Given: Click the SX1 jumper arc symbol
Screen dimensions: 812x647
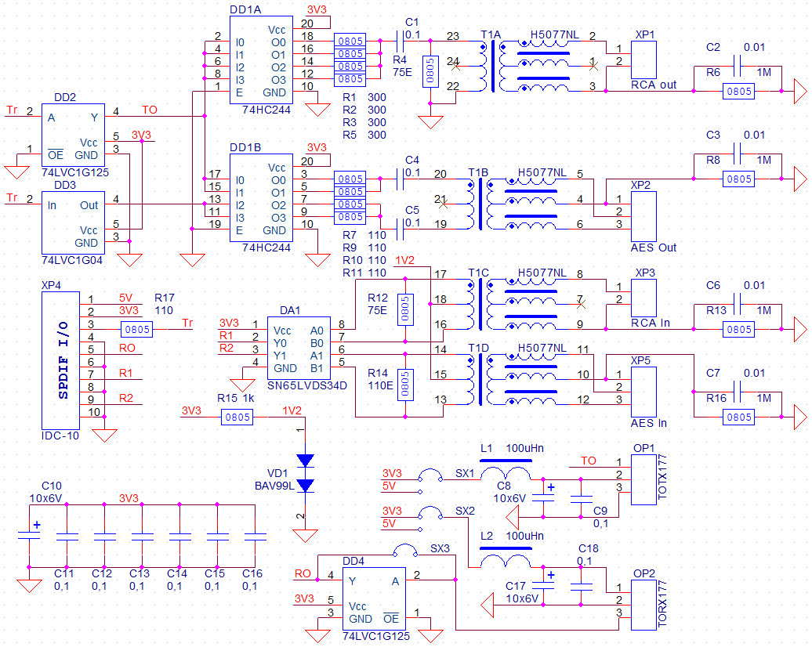Looking at the screenshot, I should click(430, 475).
